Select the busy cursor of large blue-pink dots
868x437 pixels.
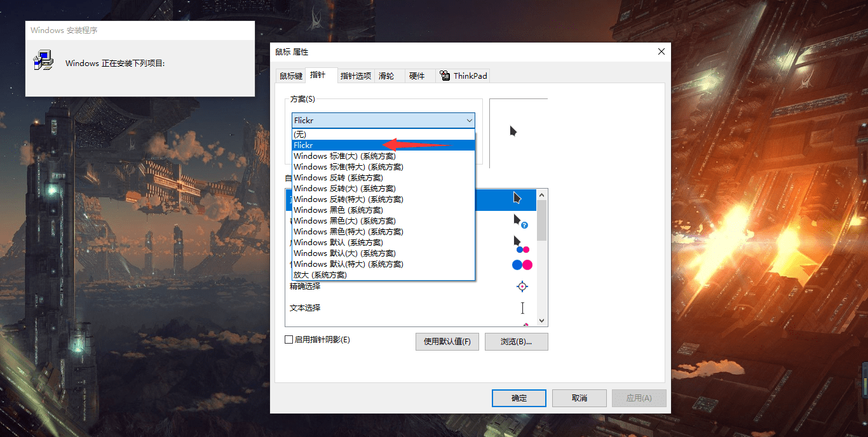[x=522, y=265]
